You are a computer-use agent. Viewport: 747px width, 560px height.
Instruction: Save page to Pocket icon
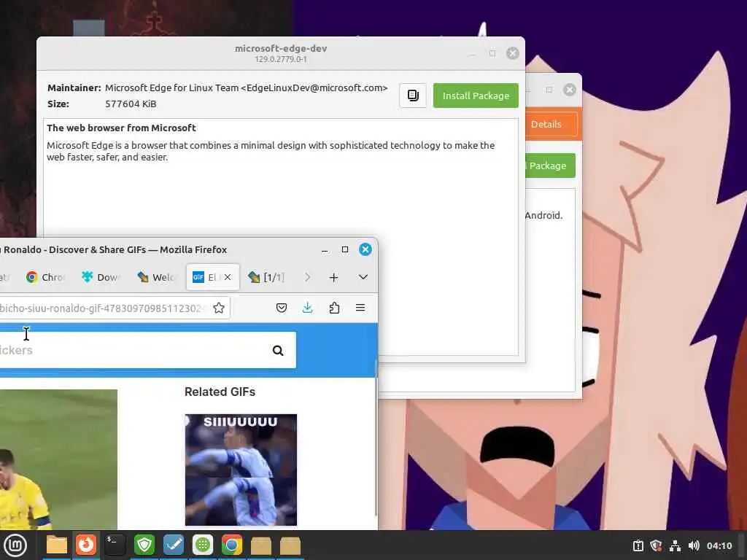282,308
